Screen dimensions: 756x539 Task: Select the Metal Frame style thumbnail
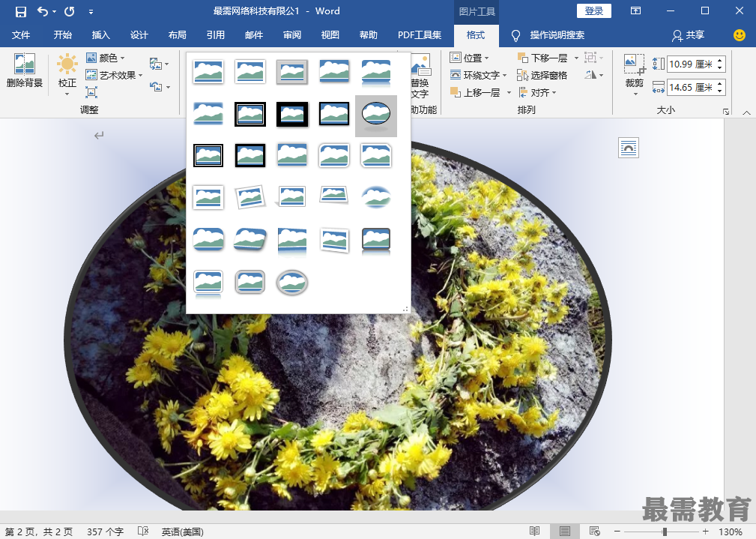click(292, 72)
